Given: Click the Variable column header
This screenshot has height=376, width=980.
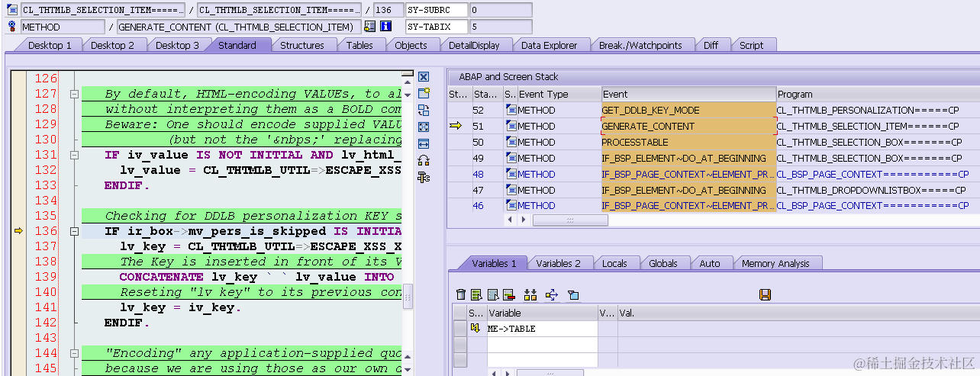Looking at the screenshot, I should click(542, 313).
